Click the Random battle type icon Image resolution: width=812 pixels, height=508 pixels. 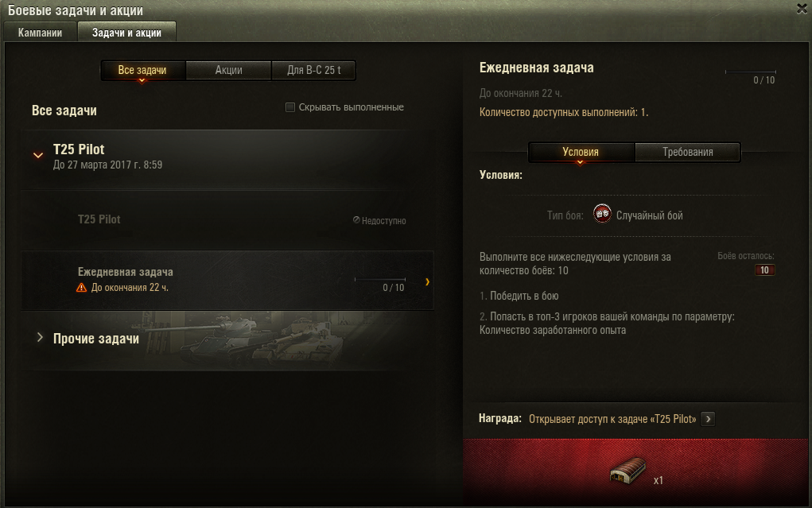tap(602, 214)
